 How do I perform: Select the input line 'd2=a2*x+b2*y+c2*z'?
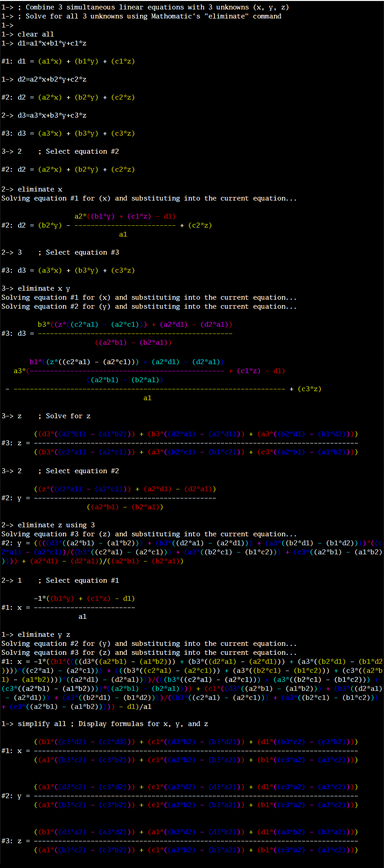pyautogui.click(x=52, y=79)
